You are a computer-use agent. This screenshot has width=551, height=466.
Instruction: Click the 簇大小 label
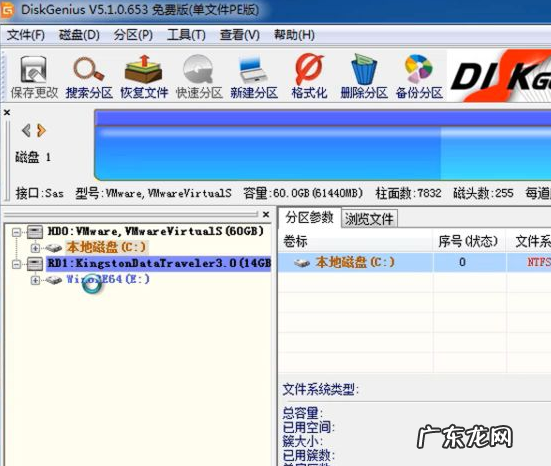(303, 441)
